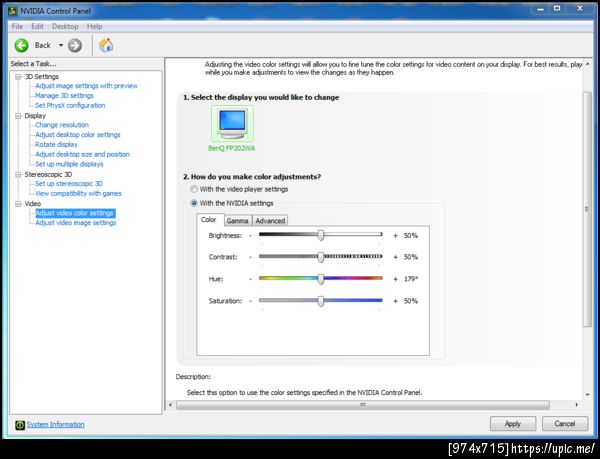Click the NVIDIA Control Panel title icon

(x=13, y=11)
